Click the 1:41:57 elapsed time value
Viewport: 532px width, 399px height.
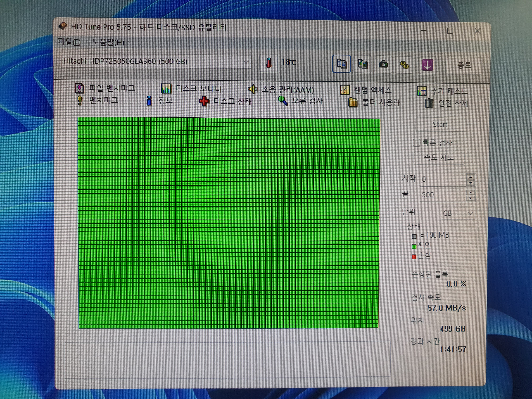453,349
